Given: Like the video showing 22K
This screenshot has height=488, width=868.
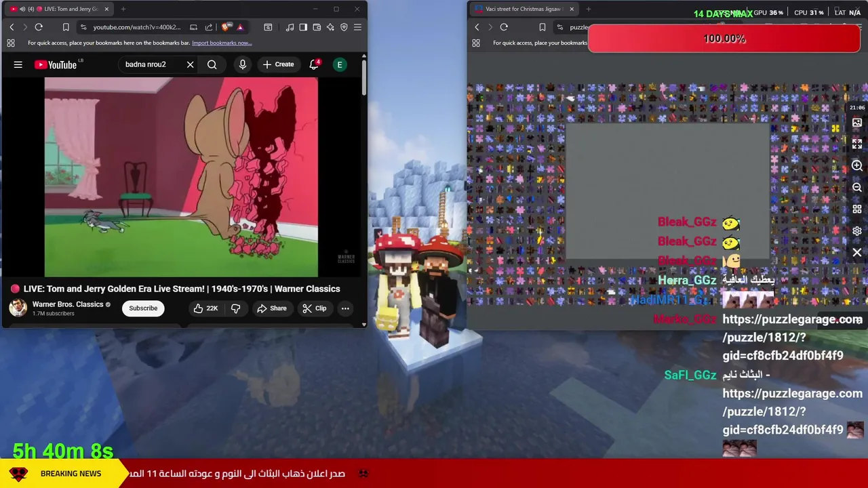Looking at the screenshot, I should [205, 308].
